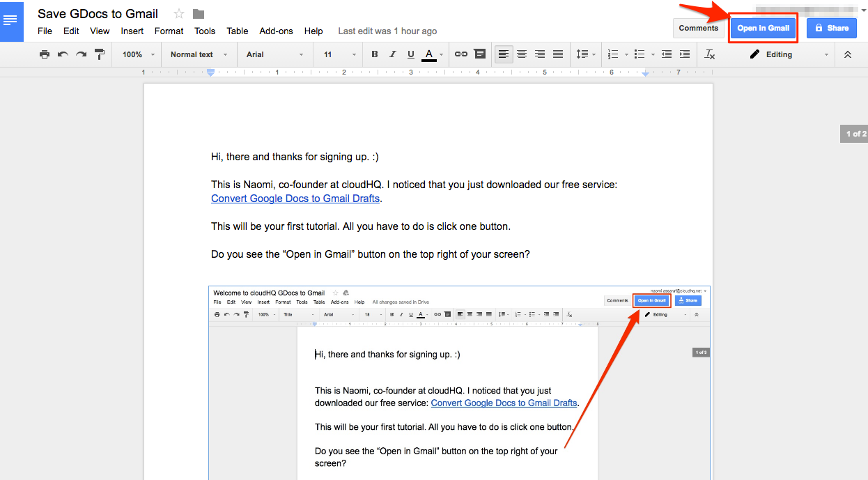The height and width of the screenshot is (480, 868).
Task: Open the Convert Google Docs to Gmail Drafts link
Action: pos(295,199)
